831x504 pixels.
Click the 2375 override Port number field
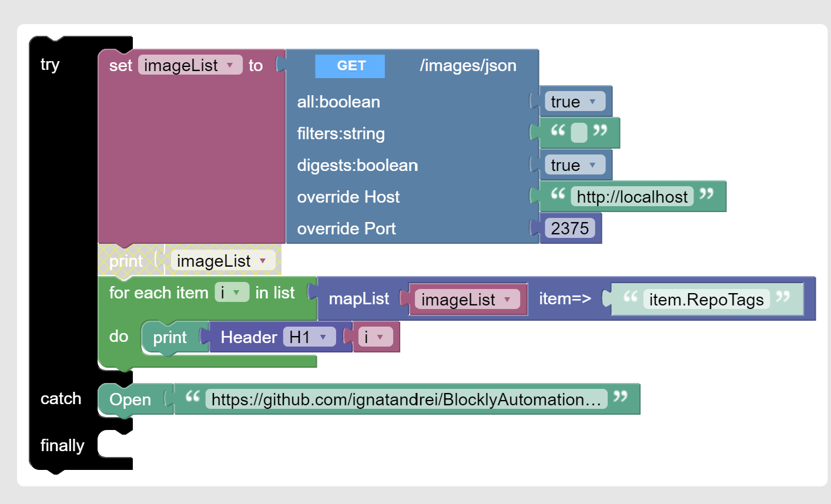pos(569,229)
